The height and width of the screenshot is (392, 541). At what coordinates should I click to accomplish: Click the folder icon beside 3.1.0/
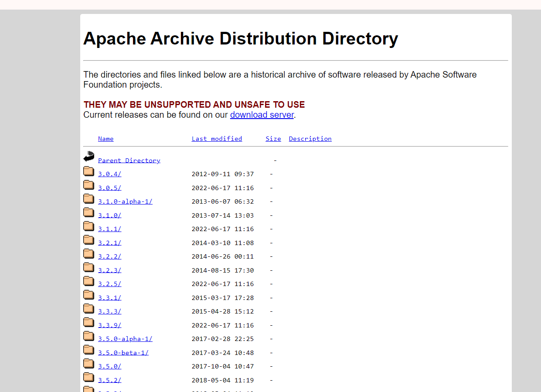click(89, 212)
